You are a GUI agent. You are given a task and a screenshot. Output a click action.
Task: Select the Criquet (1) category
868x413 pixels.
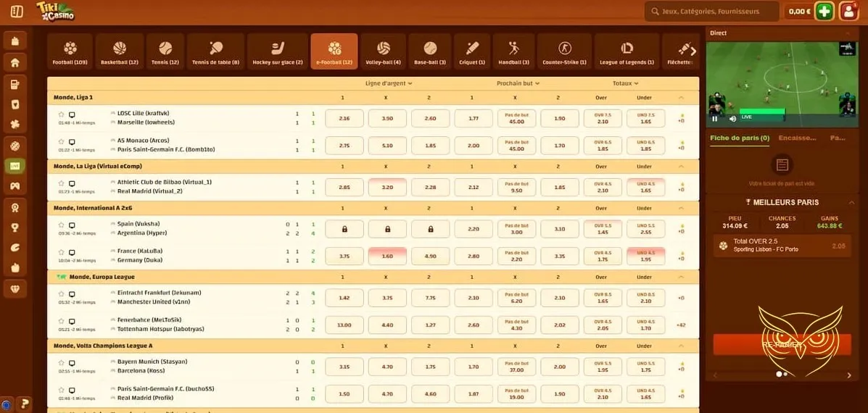471,51
